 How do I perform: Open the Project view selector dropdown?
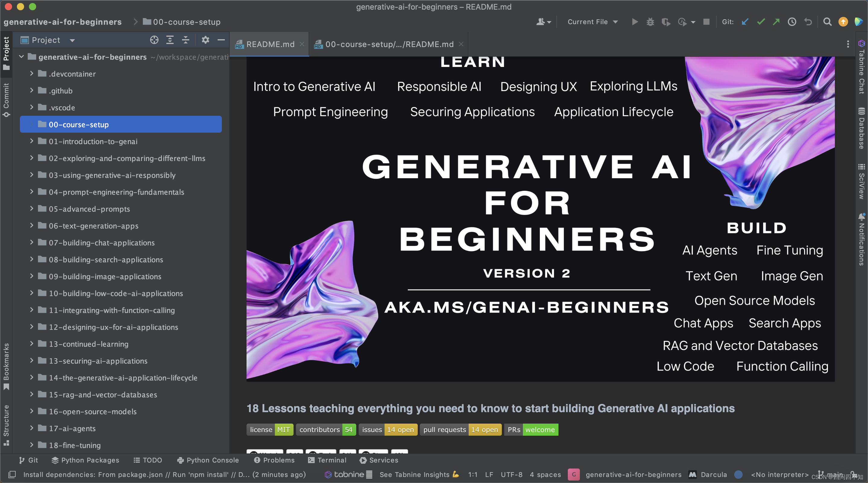[48, 40]
